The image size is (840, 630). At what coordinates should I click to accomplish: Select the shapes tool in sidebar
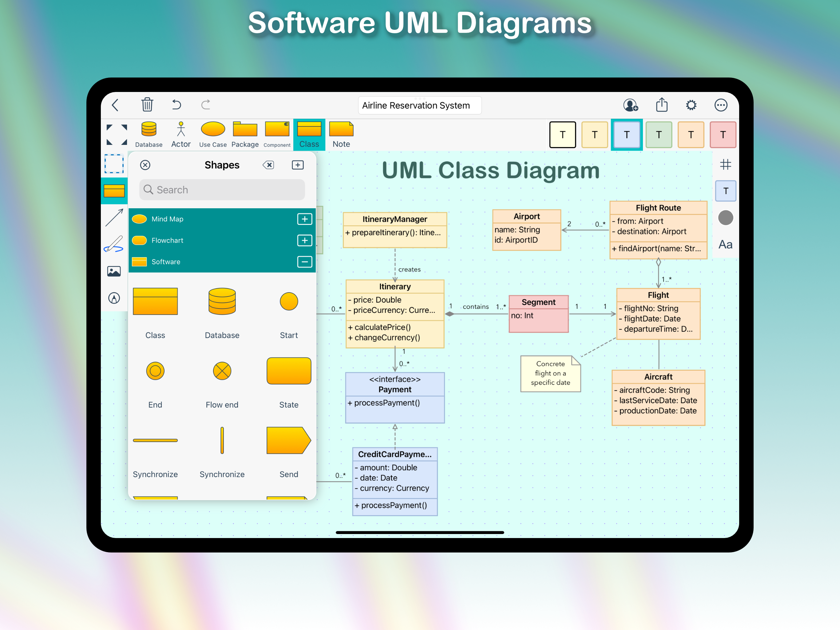coord(114,191)
